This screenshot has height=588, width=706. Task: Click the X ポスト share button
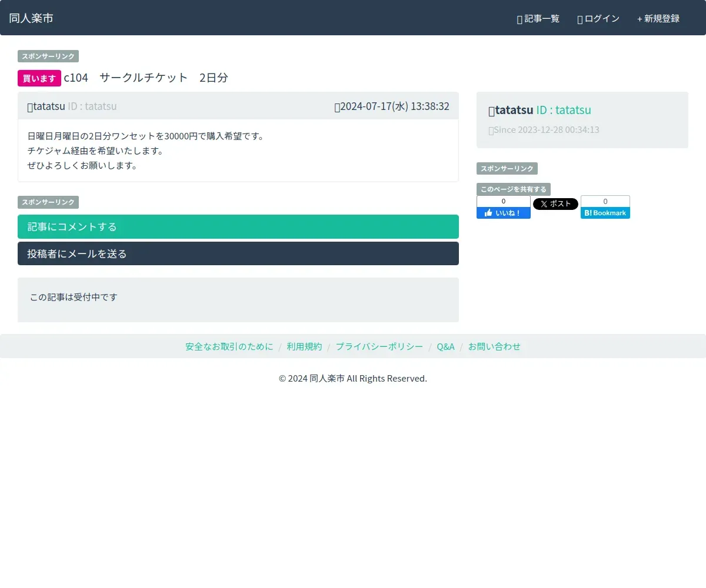(555, 204)
